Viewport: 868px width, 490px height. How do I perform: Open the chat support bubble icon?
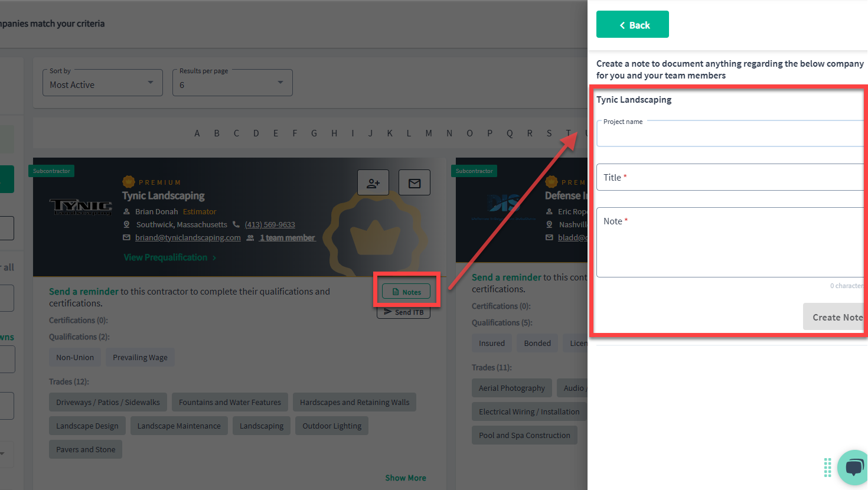[854, 468]
